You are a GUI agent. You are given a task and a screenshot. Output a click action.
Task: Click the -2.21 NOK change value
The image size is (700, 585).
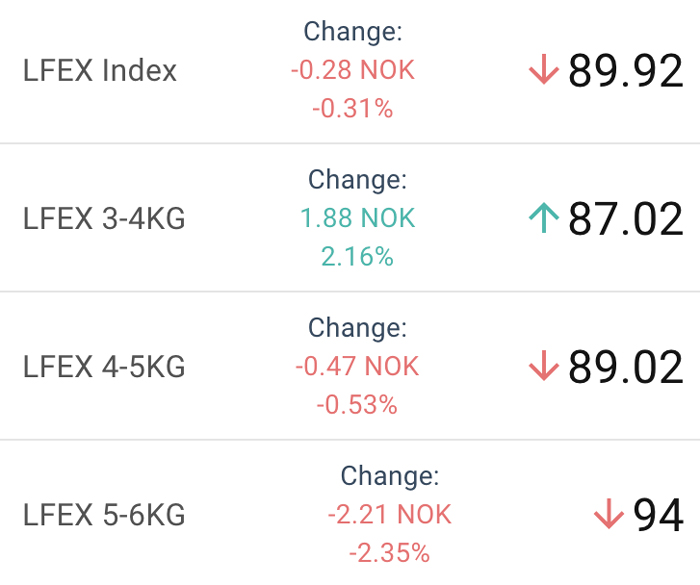pos(390,514)
